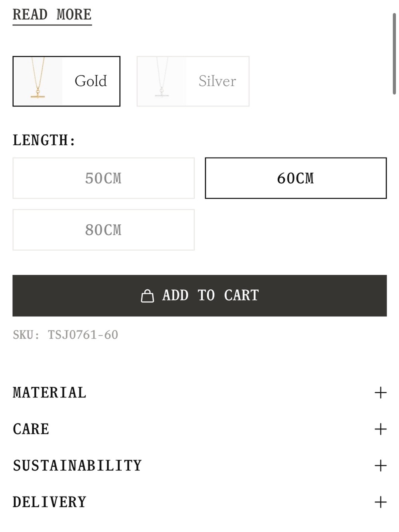Select the 50CM length option
399x532 pixels.
click(103, 178)
